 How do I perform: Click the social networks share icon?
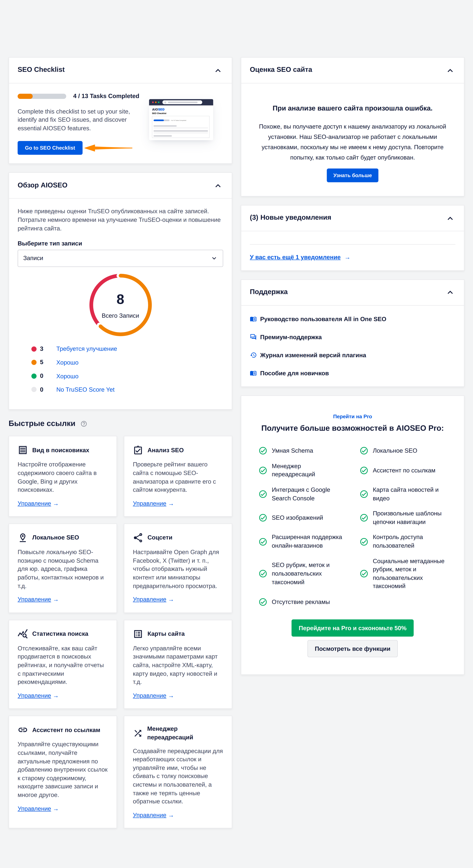(138, 537)
